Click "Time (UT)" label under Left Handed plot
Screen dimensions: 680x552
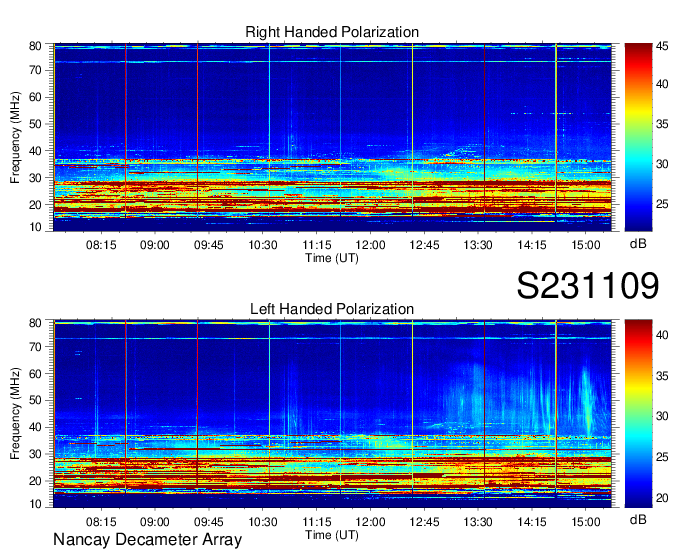[x=332, y=535]
